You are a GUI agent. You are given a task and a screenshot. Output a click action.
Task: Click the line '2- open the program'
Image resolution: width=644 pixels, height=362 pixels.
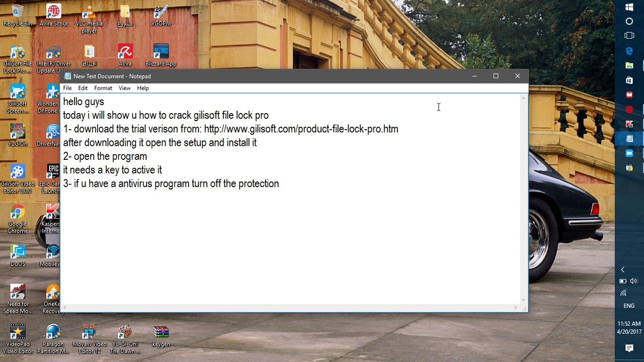[105, 156]
